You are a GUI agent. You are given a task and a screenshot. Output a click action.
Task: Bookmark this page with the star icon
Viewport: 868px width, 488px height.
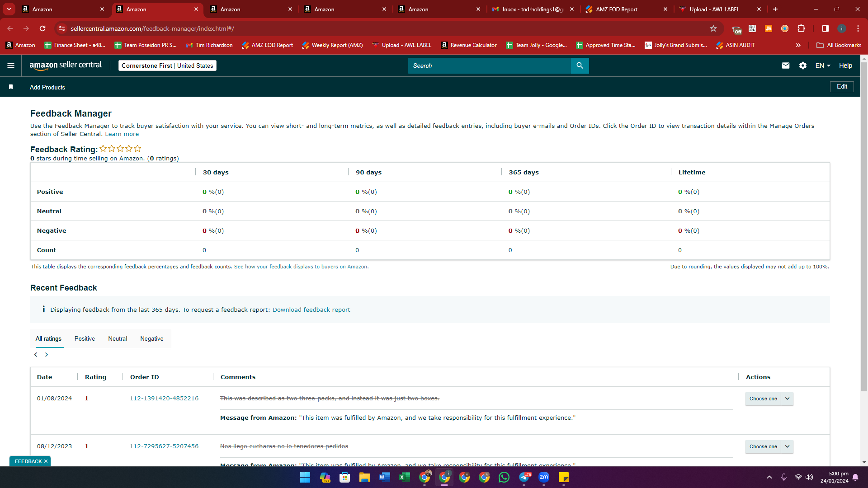(713, 28)
